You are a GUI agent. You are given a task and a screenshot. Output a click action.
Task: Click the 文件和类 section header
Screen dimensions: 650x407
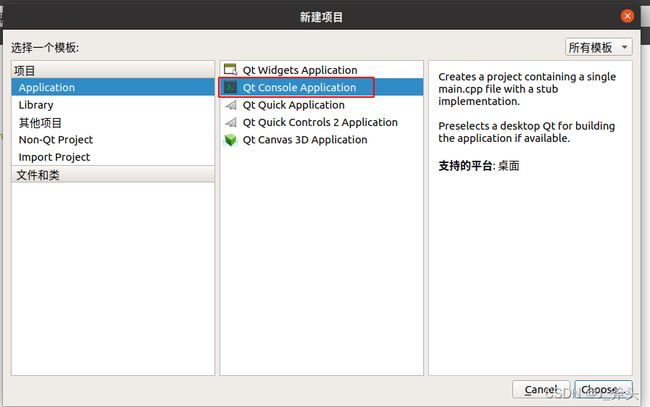point(113,174)
